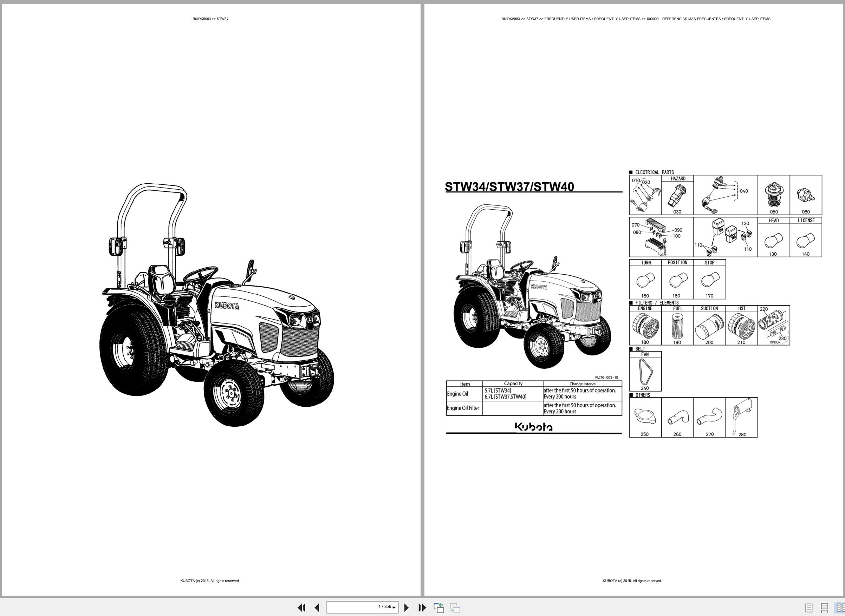Click the POSITION bulb part 160

click(677, 279)
